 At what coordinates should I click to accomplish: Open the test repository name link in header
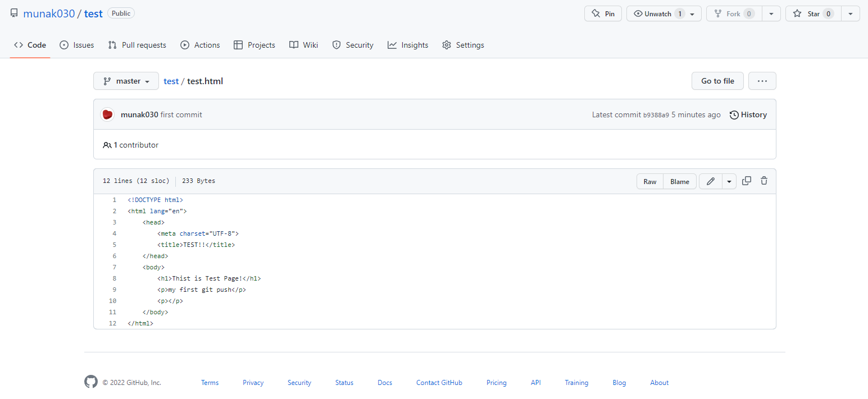[x=93, y=13]
